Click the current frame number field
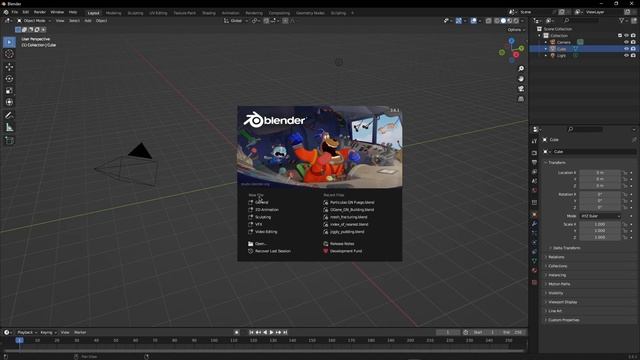Screen dimensions: 640x360 (448, 332)
